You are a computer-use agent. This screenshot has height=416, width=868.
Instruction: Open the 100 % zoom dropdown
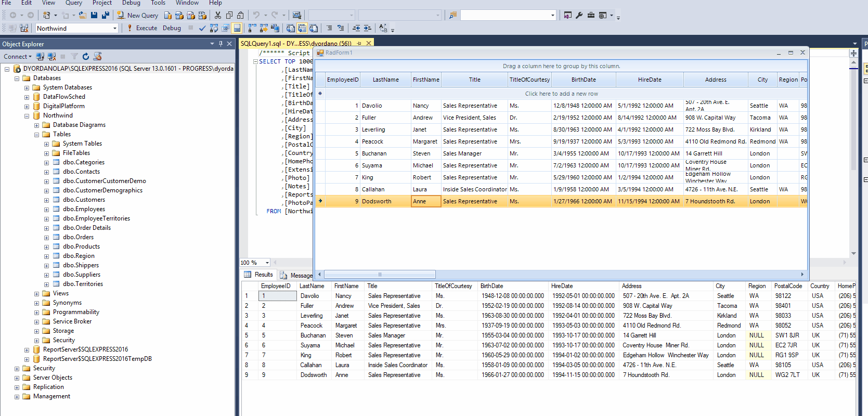[x=267, y=263]
